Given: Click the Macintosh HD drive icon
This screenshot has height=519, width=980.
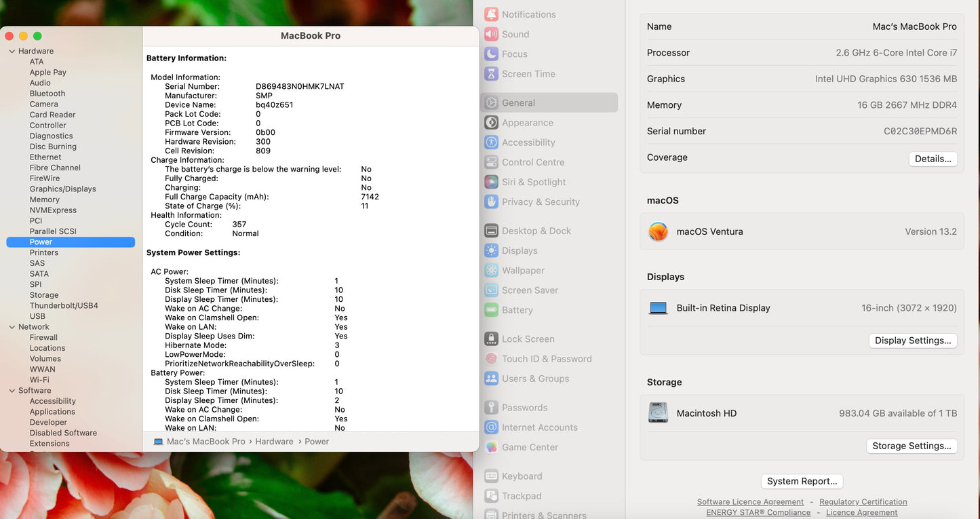Looking at the screenshot, I should (x=658, y=413).
